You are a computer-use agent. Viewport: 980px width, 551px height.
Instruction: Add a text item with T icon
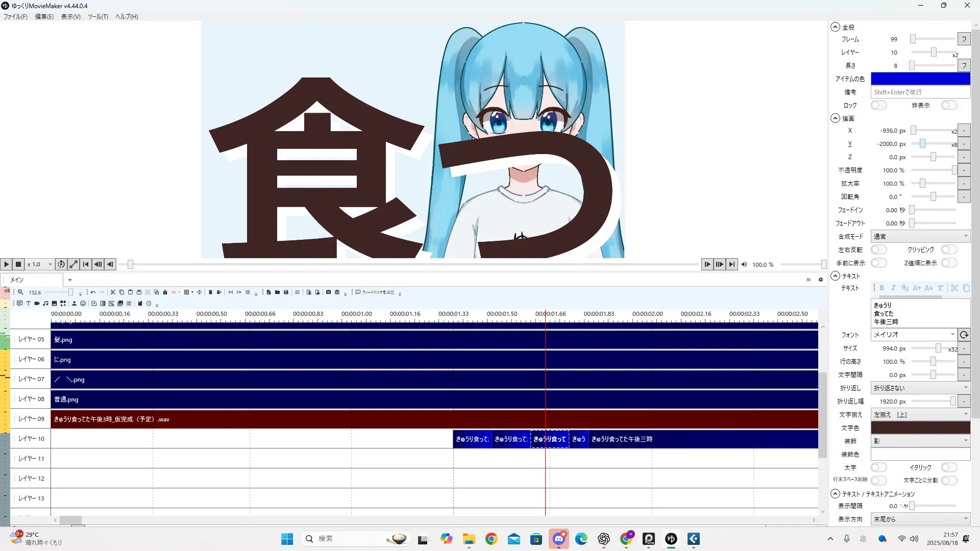coord(28,304)
